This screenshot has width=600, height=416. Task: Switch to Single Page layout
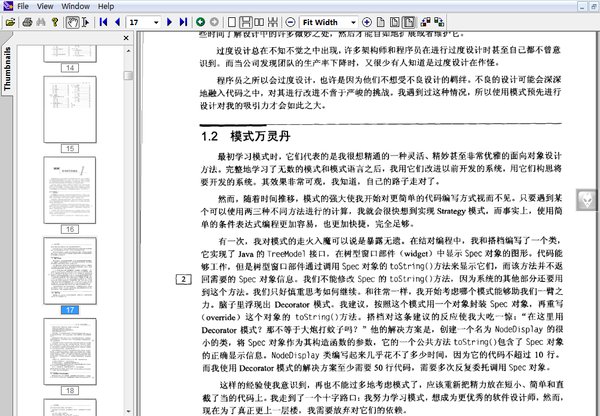(x=231, y=22)
